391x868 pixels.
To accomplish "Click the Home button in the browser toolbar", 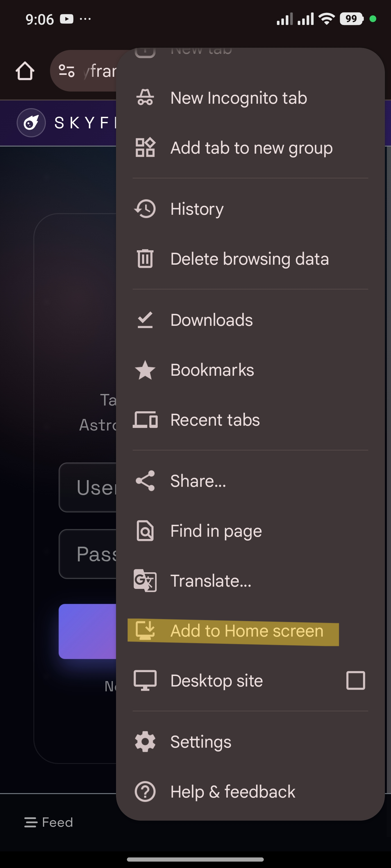I will (25, 71).
